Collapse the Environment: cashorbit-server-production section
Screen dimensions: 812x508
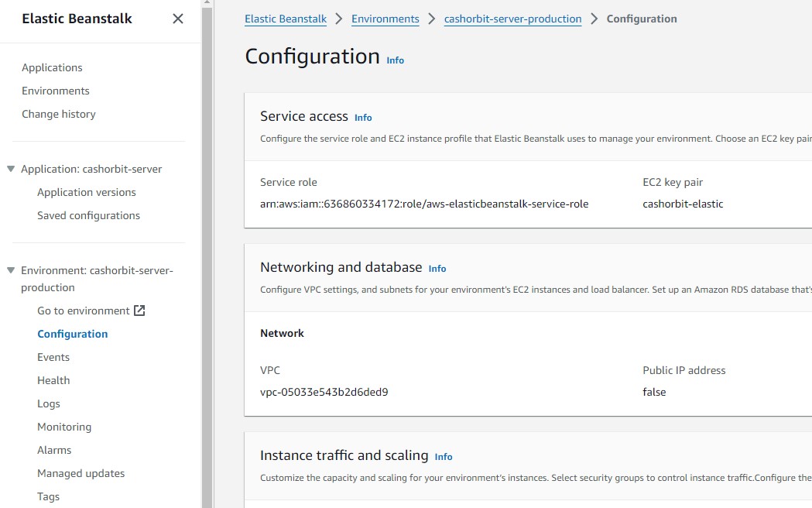point(11,270)
